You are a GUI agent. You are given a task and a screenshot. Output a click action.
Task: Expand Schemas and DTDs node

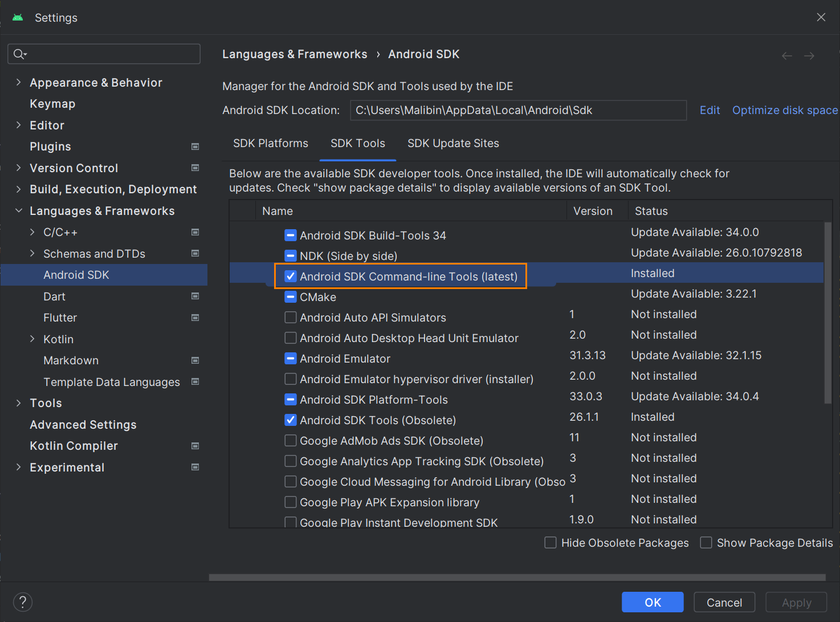click(32, 253)
